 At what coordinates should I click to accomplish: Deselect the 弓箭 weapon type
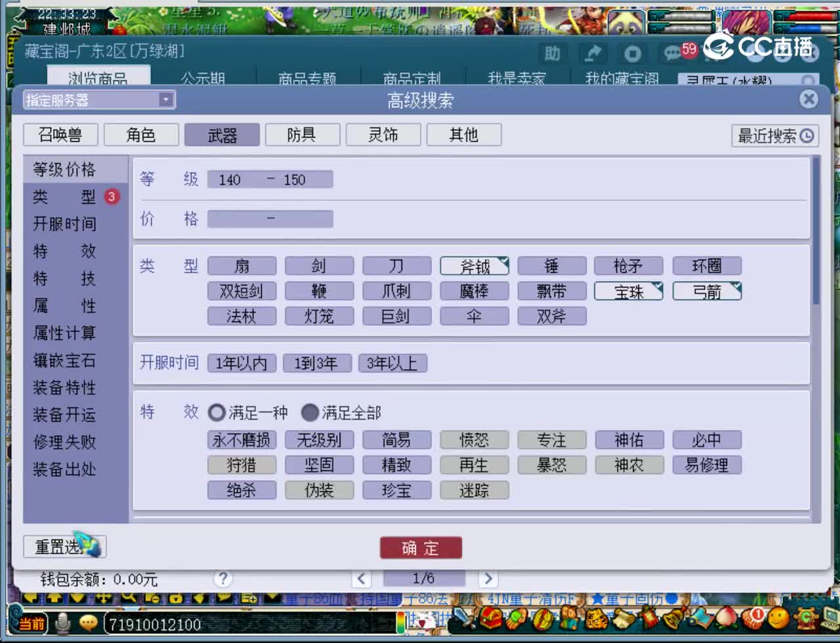pyautogui.click(x=707, y=291)
